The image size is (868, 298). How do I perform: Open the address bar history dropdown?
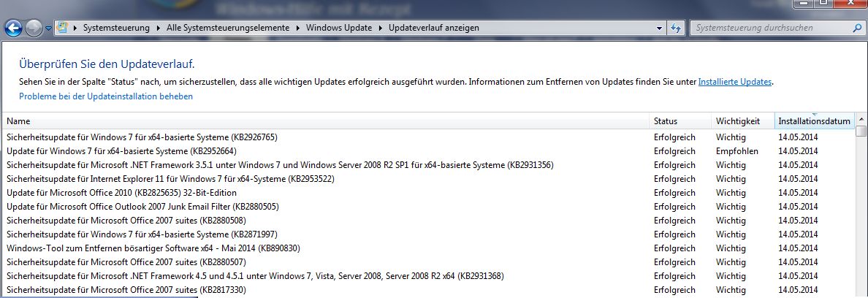[659, 28]
